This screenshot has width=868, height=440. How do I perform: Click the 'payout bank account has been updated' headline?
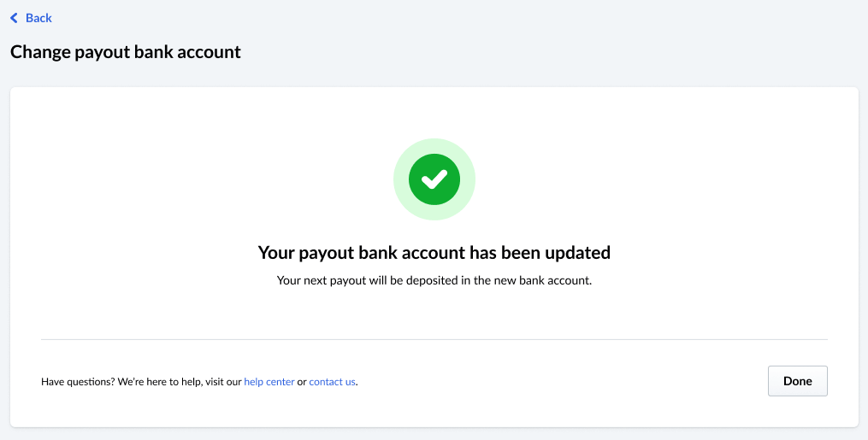click(434, 253)
